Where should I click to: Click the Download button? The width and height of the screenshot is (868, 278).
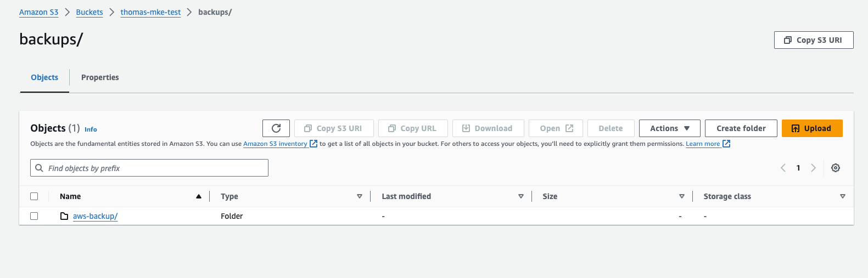tap(488, 128)
